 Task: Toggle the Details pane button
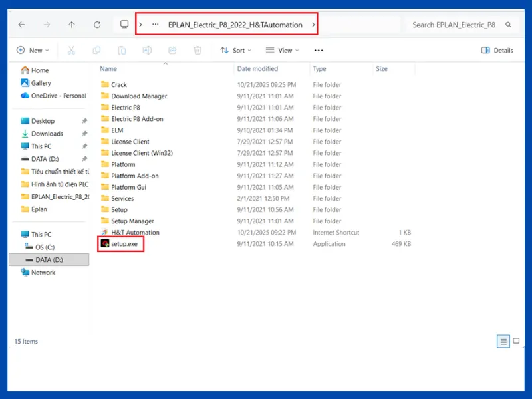coord(497,50)
